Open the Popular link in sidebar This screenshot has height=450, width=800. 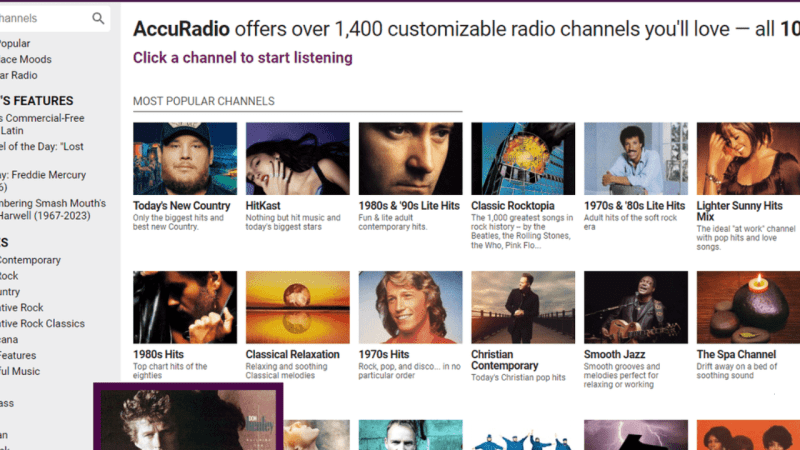15,43
